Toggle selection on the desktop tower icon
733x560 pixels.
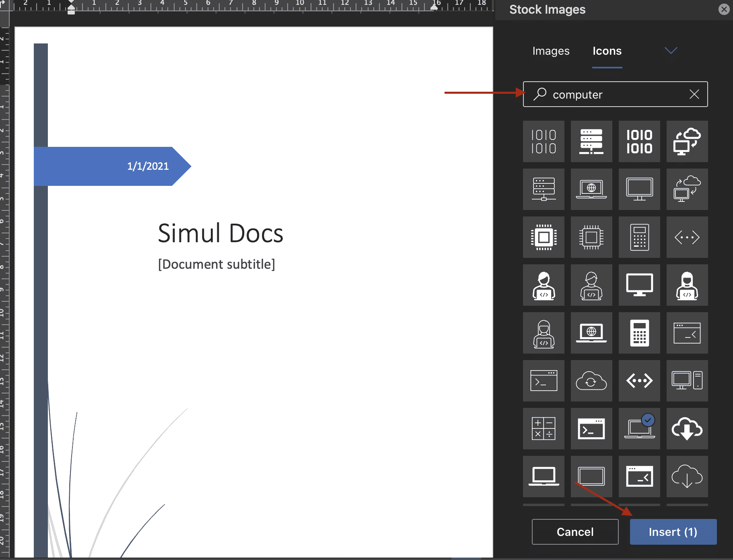tap(687, 381)
